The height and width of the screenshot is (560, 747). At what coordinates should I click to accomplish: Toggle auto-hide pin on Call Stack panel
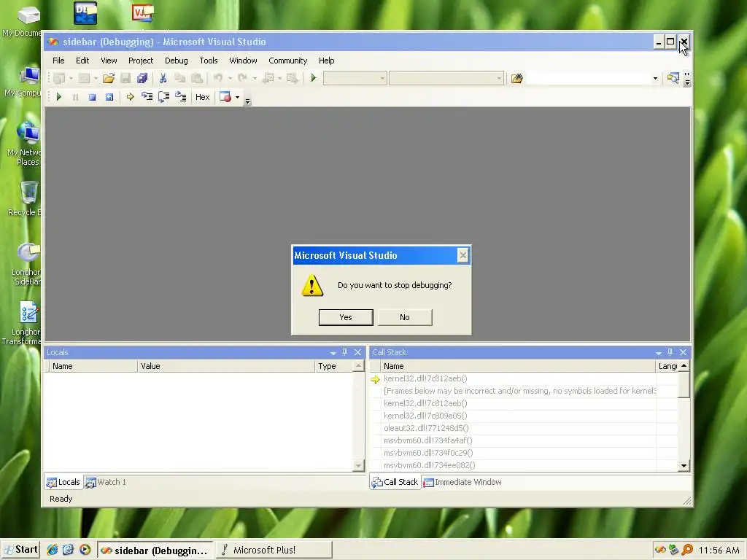point(670,352)
